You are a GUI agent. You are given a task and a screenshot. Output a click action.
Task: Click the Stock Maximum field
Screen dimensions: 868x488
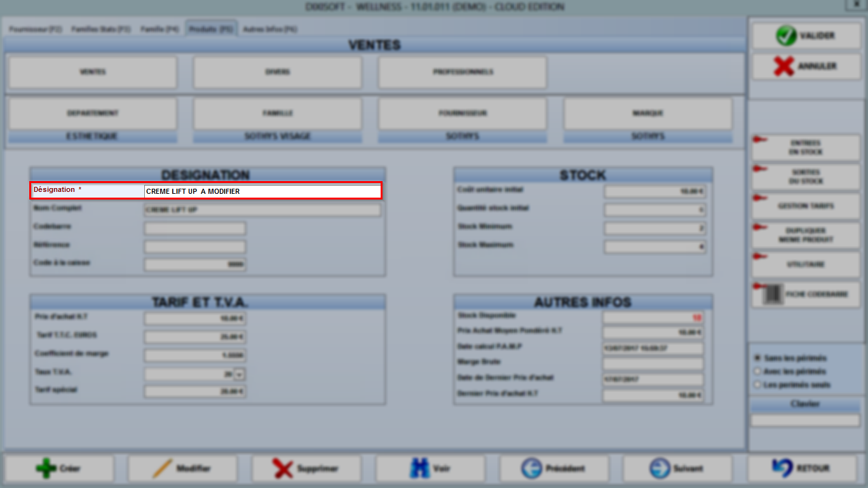[x=655, y=247]
